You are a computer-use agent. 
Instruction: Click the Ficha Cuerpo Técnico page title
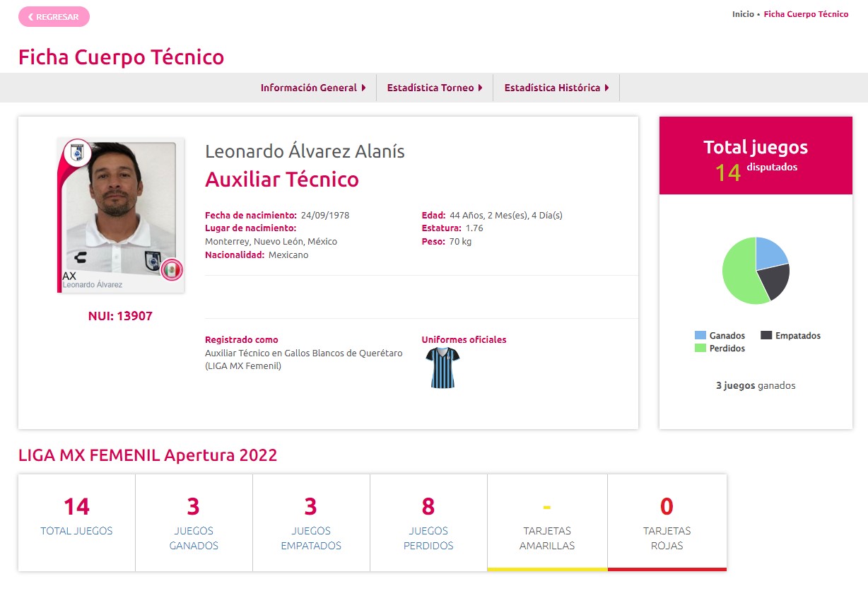121,57
